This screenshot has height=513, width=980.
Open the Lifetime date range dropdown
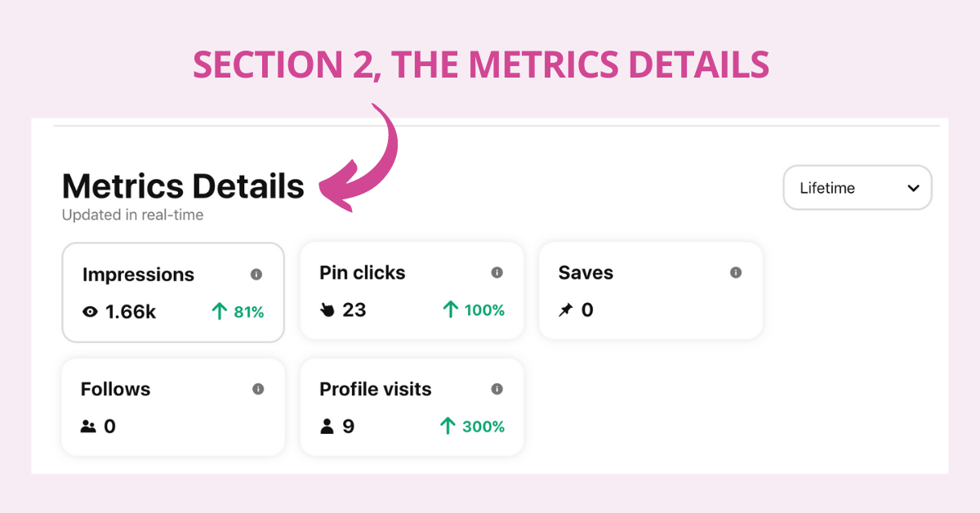coord(857,188)
